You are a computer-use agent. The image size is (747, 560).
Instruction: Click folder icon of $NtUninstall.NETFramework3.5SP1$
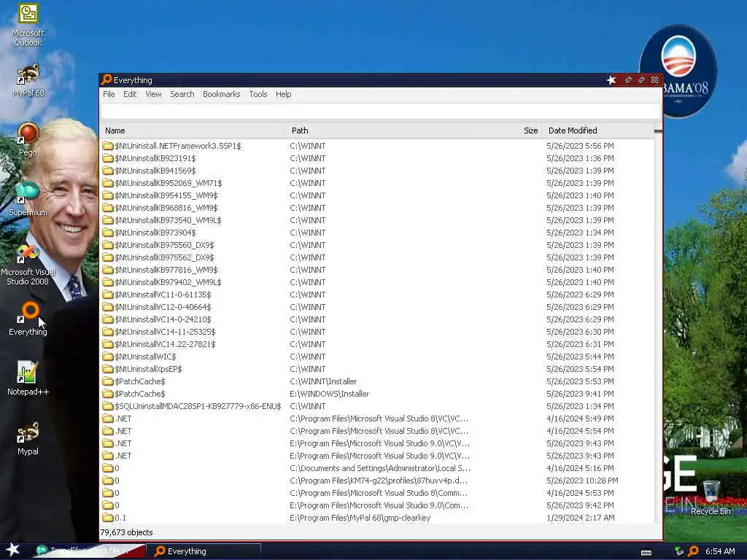pyautogui.click(x=108, y=146)
